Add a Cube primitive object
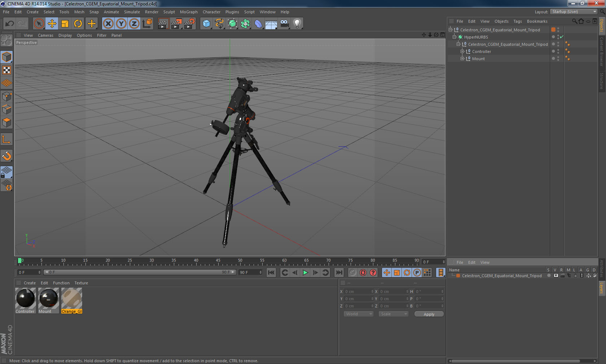The height and width of the screenshot is (364, 606). coord(206,24)
